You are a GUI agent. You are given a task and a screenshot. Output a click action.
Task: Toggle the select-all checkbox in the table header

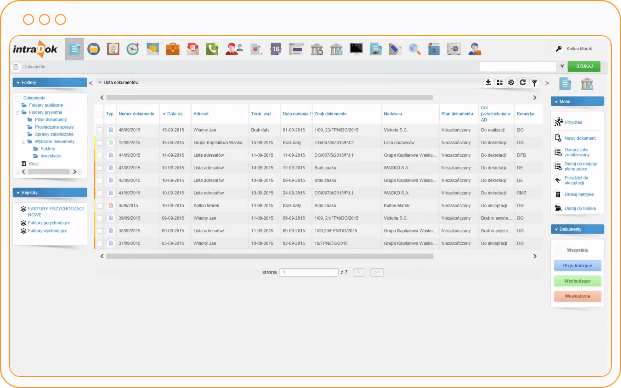point(100,114)
